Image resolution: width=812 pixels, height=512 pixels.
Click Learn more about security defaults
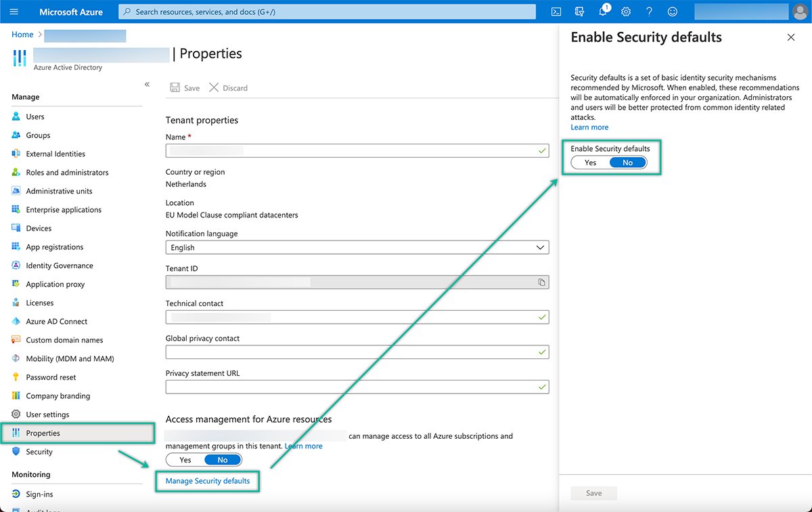tap(589, 127)
